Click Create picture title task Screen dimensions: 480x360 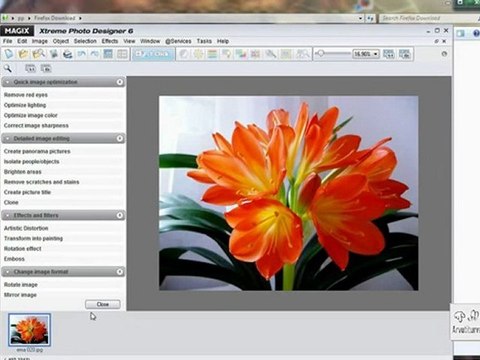click(27, 192)
